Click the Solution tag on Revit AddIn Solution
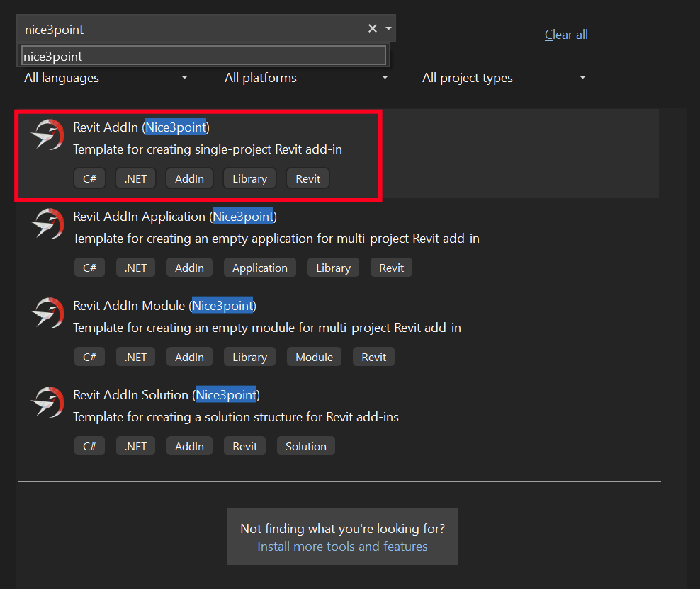This screenshot has width=700, height=589. point(306,447)
